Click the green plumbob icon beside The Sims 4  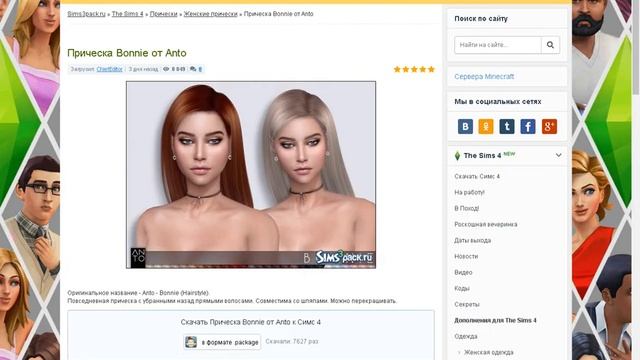pyautogui.click(x=457, y=156)
